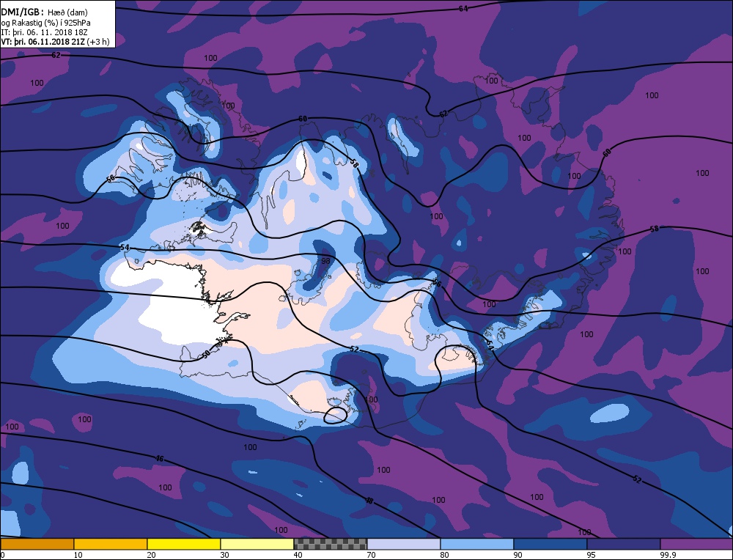
Task: Click the '10' legend scale label
Action: tap(78, 555)
